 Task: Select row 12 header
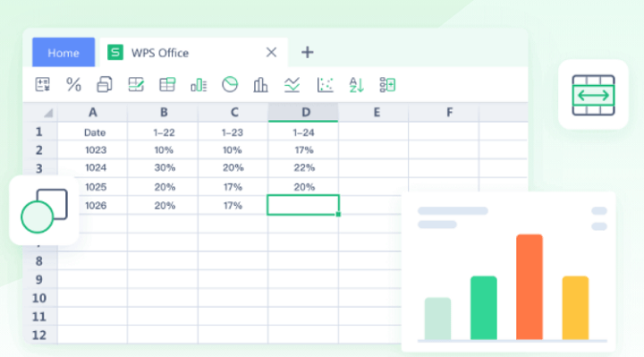tap(39, 335)
